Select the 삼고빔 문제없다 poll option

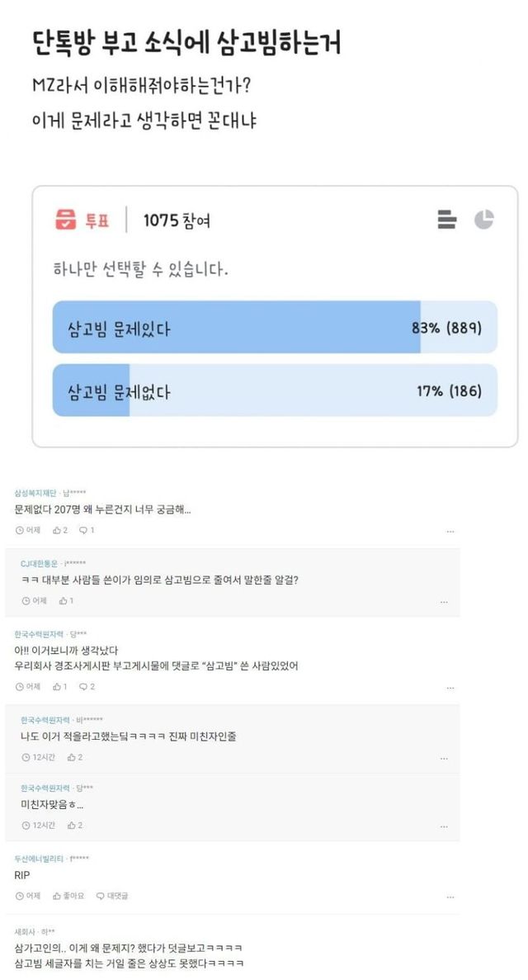(x=275, y=391)
